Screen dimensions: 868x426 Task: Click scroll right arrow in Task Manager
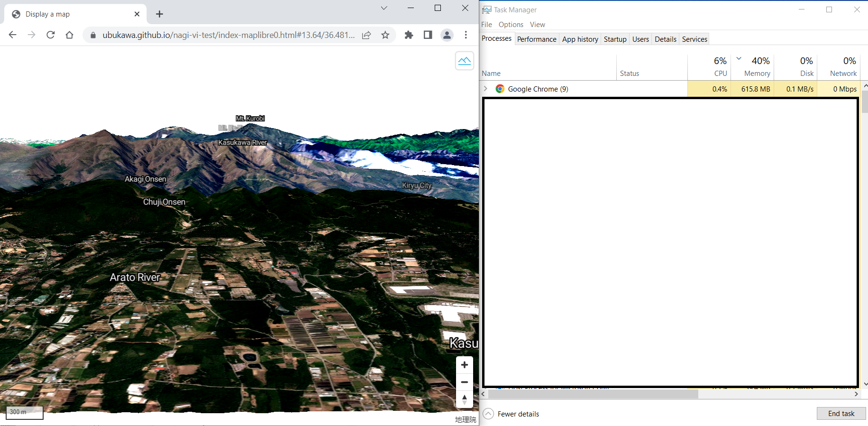point(856,394)
